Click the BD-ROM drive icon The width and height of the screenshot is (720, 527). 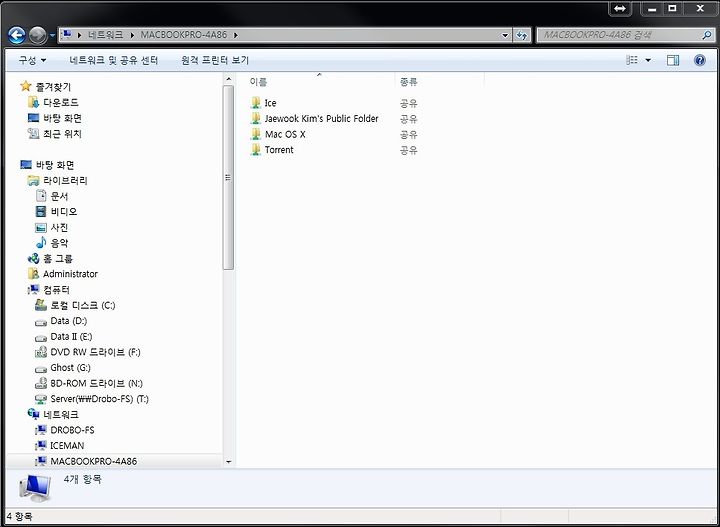tap(41, 383)
